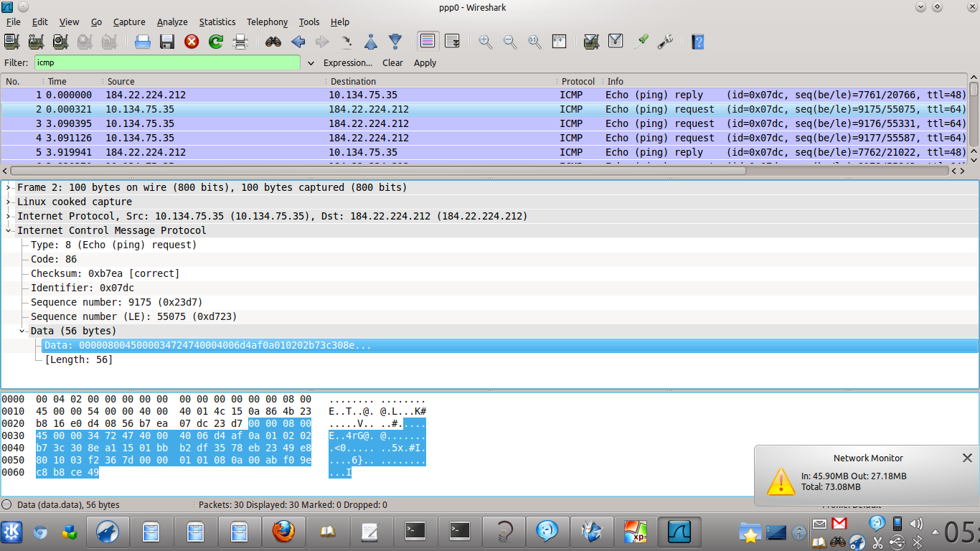
Task: Open the Statistics menu
Action: tap(217, 22)
